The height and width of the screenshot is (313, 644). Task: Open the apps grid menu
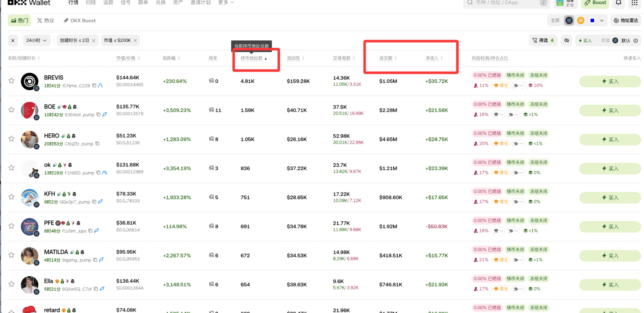coord(634,3)
